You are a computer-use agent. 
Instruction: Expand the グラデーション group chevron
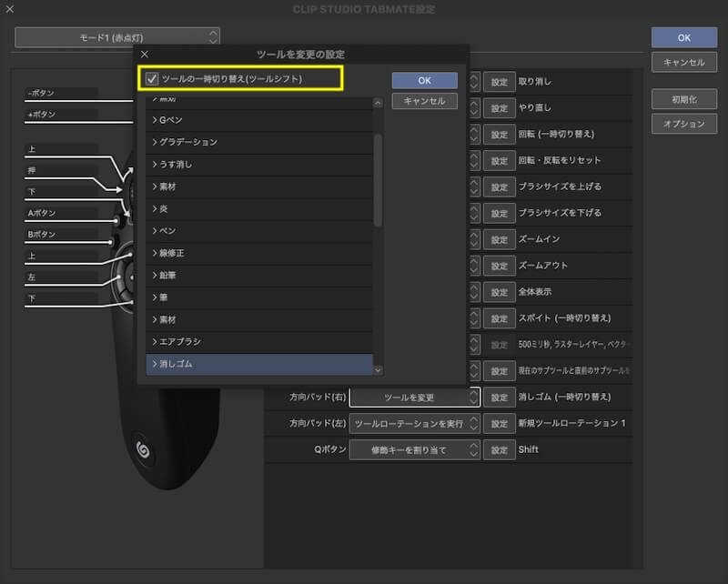155,142
